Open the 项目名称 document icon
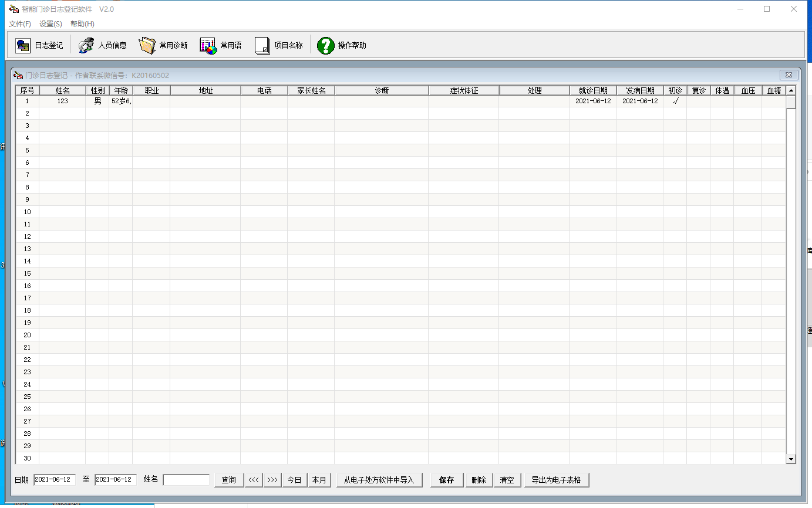The width and height of the screenshot is (812, 508). 262,45
